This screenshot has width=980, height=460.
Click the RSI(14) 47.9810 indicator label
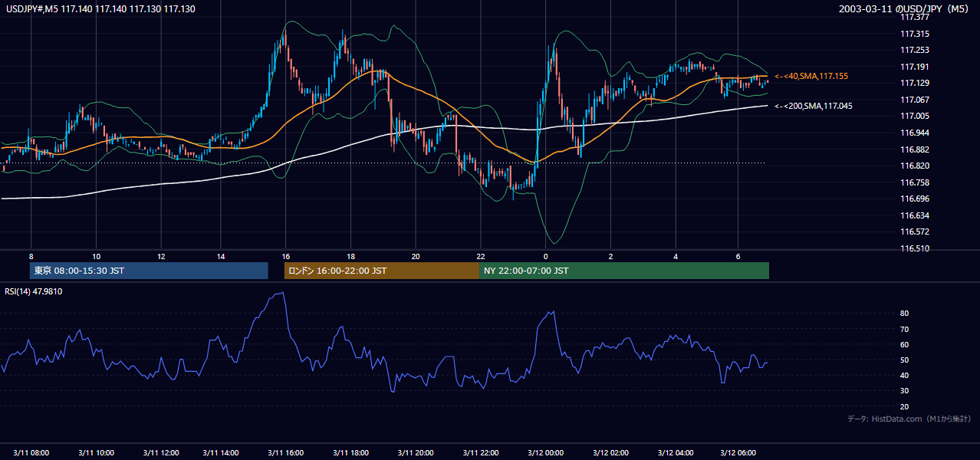point(32,291)
